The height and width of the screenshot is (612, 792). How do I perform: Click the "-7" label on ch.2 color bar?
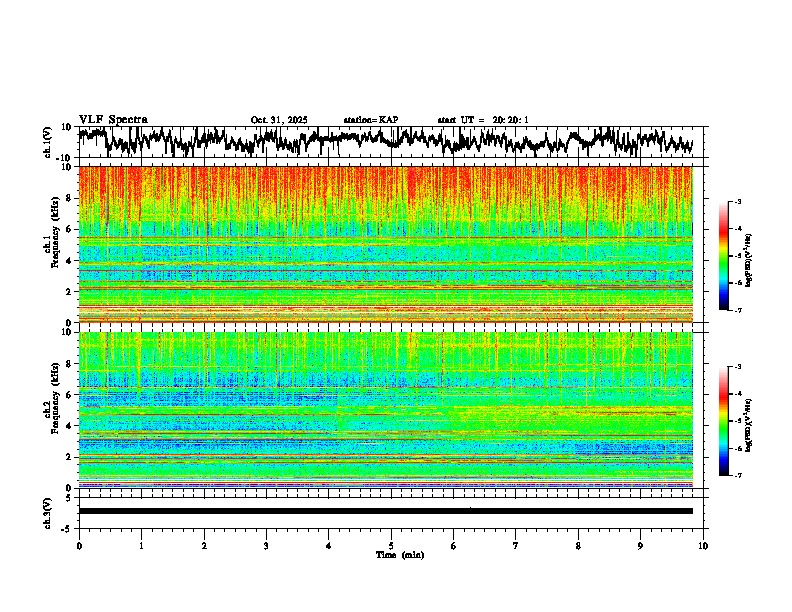point(737,475)
